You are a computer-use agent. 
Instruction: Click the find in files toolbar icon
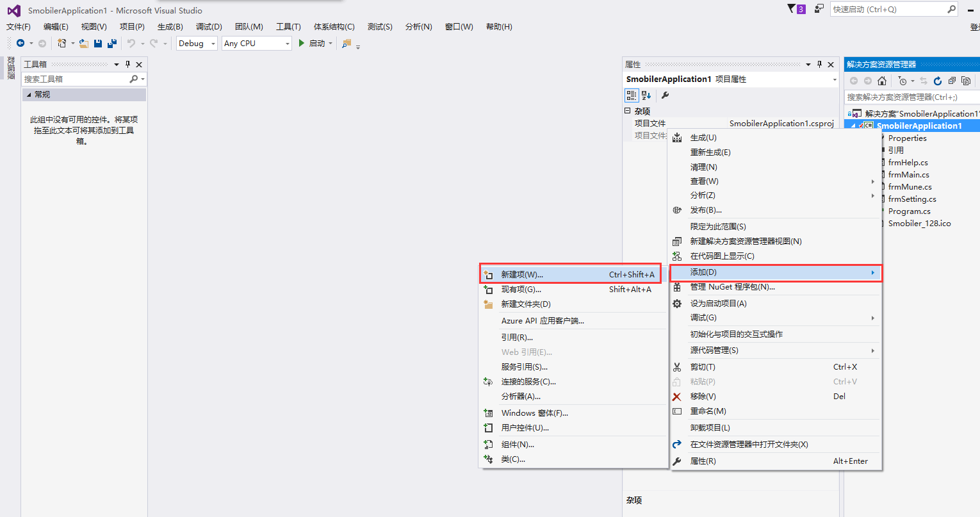347,44
